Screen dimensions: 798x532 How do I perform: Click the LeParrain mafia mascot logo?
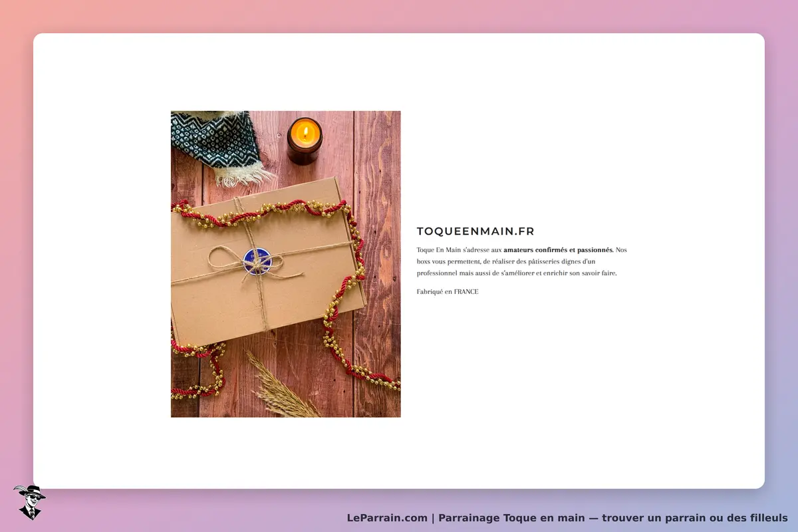click(x=30, y=502)
